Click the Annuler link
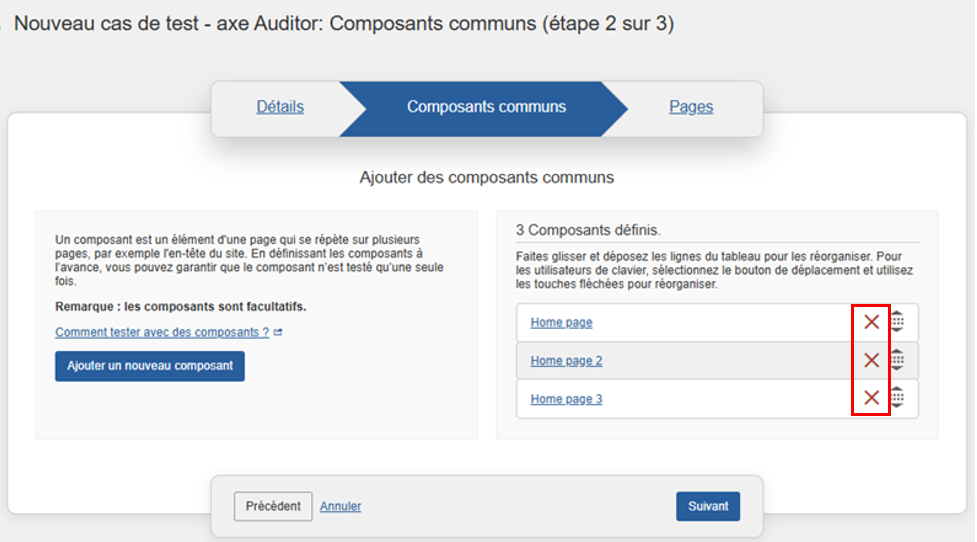 [340, 506]
